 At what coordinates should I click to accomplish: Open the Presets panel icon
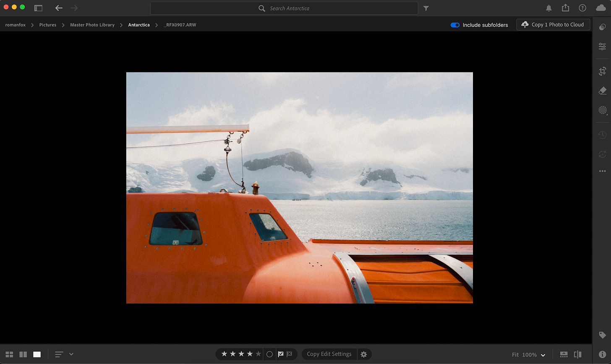click(602, 27)
